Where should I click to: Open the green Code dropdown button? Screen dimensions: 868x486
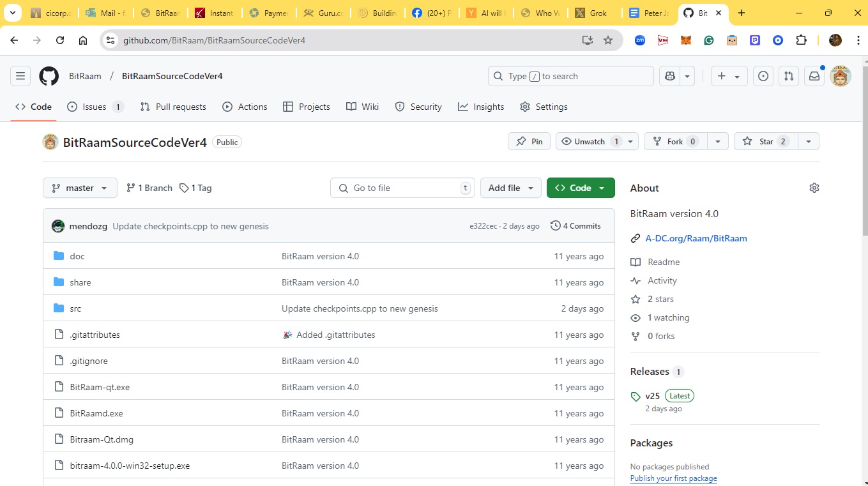point(581,188)
